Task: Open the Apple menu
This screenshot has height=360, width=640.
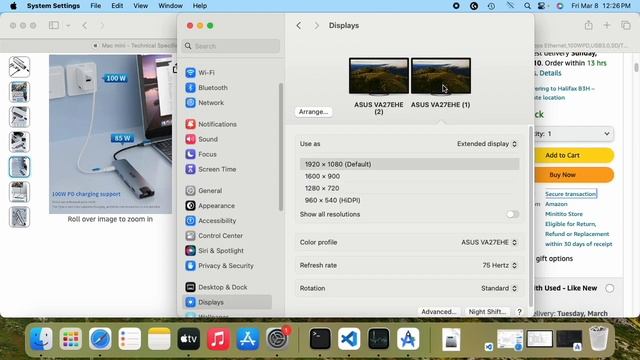Action: [x=13, y=6]
